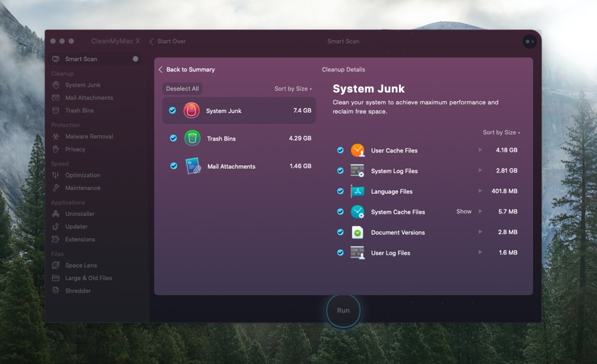Click the red System Junk category icon
Screen dimensions: 597x364
click(192, 110)
